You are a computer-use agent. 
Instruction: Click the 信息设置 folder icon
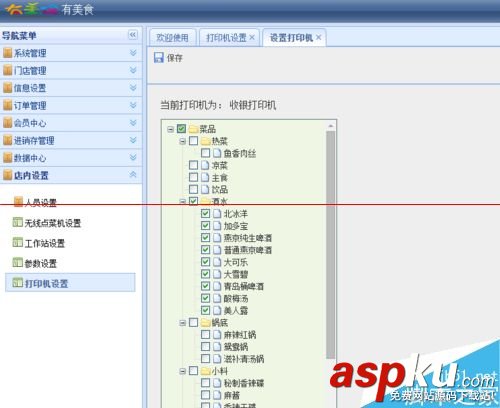(x=7, y=88)
